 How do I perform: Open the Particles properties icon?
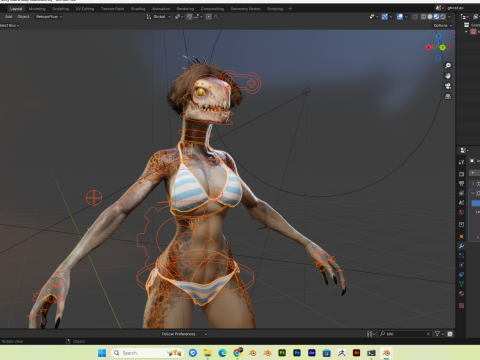pos(461,256)
